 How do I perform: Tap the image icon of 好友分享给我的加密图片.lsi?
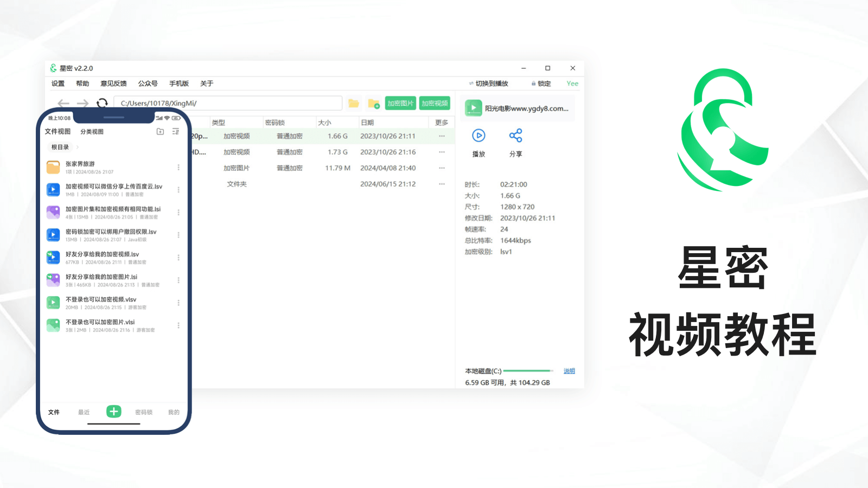pyautogui.click(x=53, y=280)
